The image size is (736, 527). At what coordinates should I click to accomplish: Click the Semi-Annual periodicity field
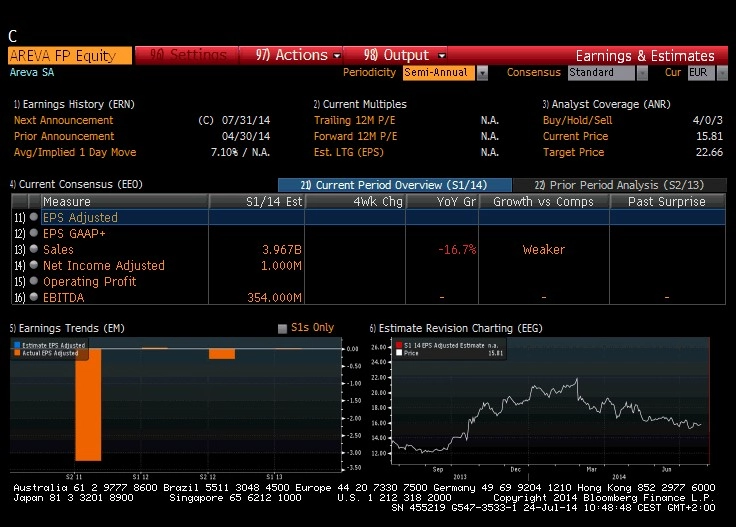click(x=439, y=73)
